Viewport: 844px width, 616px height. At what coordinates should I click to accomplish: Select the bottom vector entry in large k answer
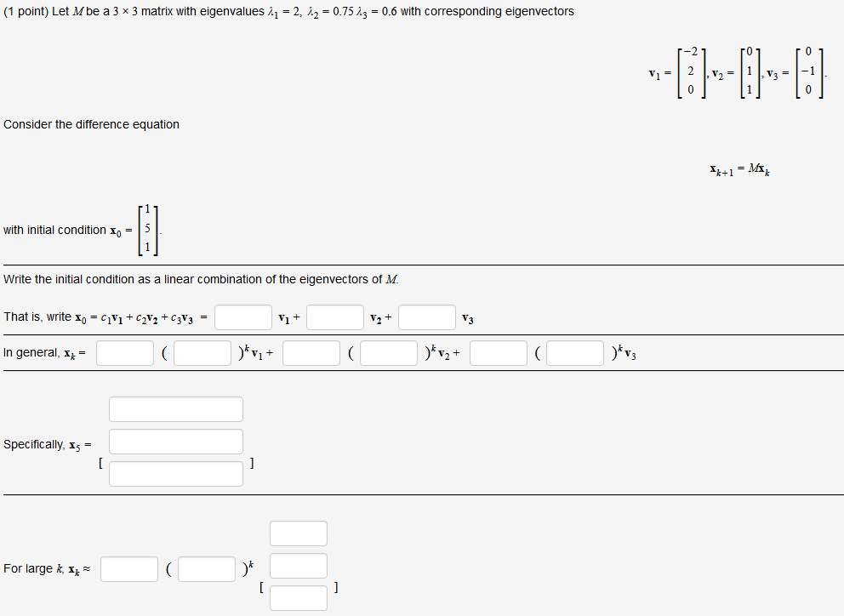tap(298, 597)
